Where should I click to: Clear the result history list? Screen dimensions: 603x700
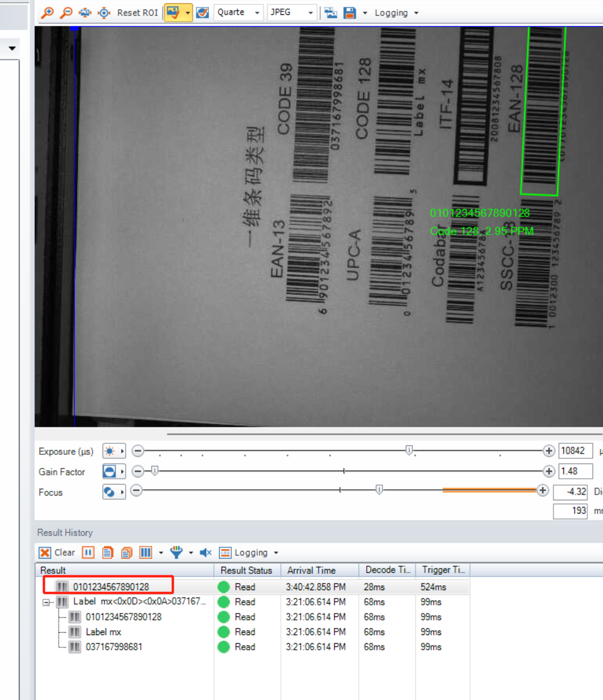coord(57,553)
